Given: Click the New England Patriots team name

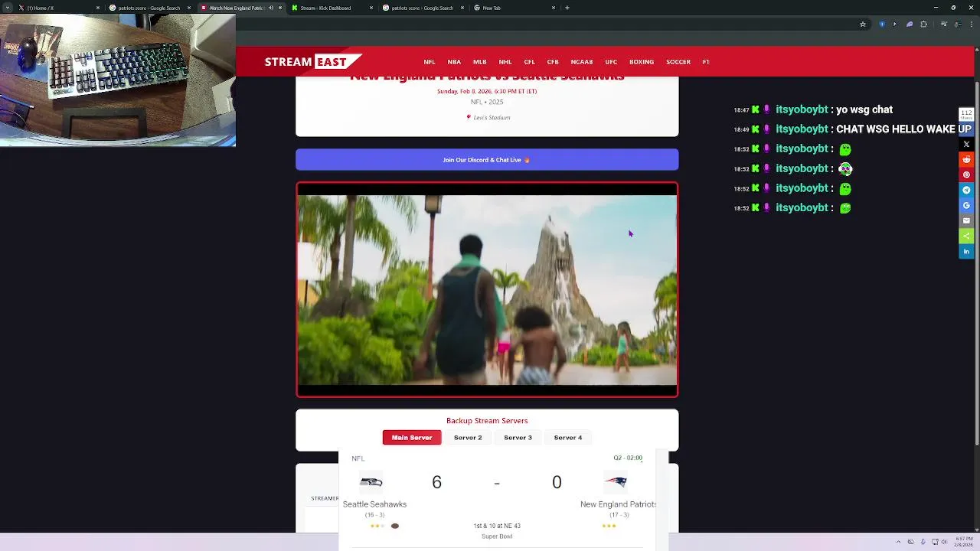Looking at the screenshot, I should [x=619, y=504].
